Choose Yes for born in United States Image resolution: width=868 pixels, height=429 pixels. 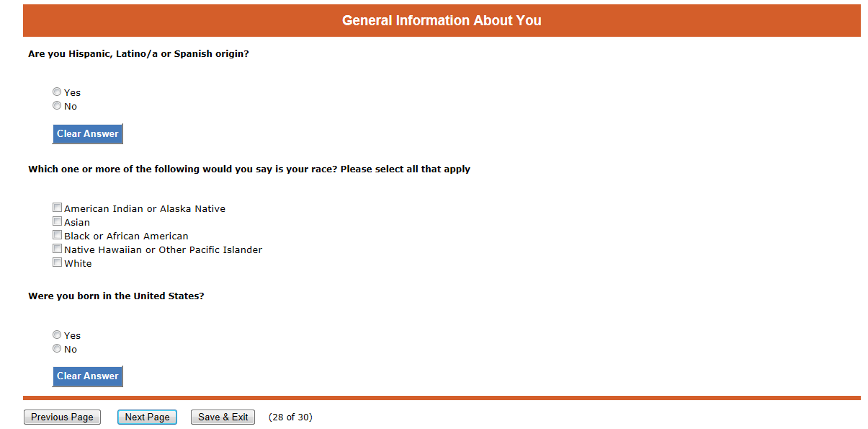coord(57,335)
